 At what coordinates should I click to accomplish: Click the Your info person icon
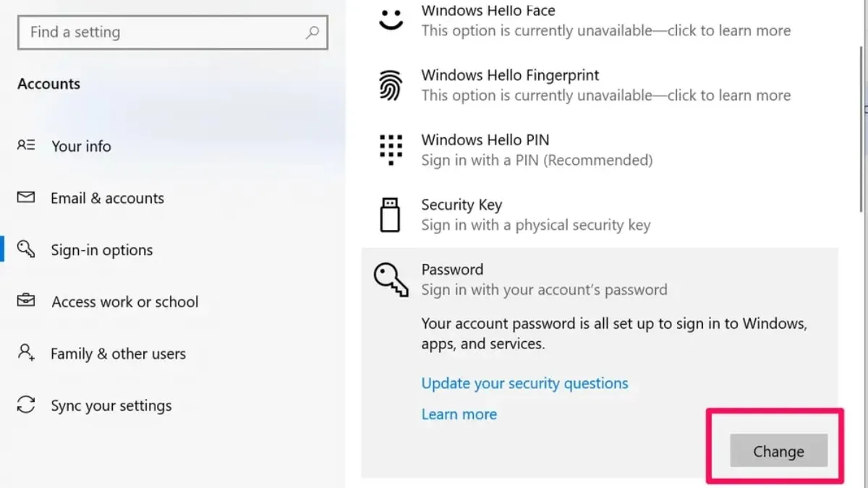click(26, 145)
